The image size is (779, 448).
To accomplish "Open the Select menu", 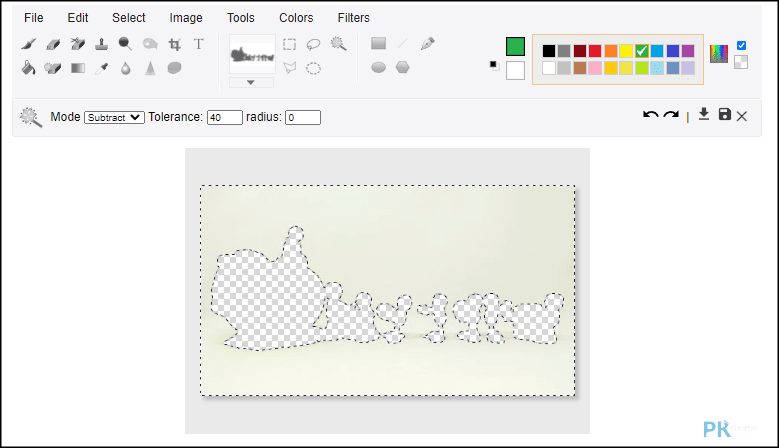I will click(x=129, y=18).
